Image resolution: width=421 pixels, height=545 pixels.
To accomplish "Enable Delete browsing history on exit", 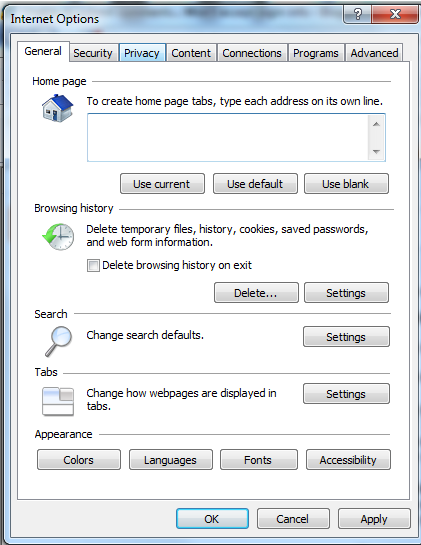I will click(93, 266).
